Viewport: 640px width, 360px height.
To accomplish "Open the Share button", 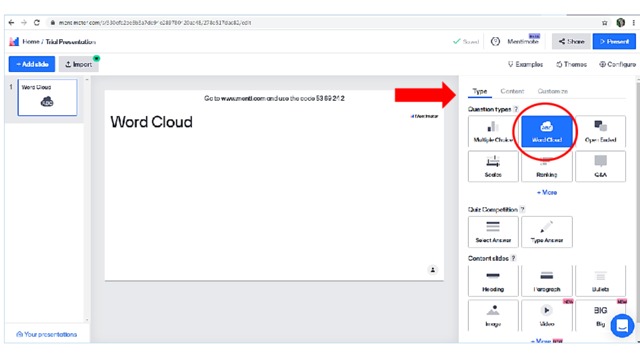I will coord(571,42).
